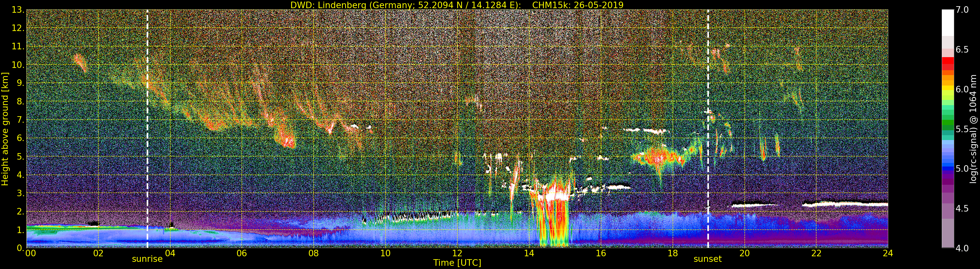The image size is (980, 269).
Task: Click the "24" time axis tick label
Action: (888, 253)
